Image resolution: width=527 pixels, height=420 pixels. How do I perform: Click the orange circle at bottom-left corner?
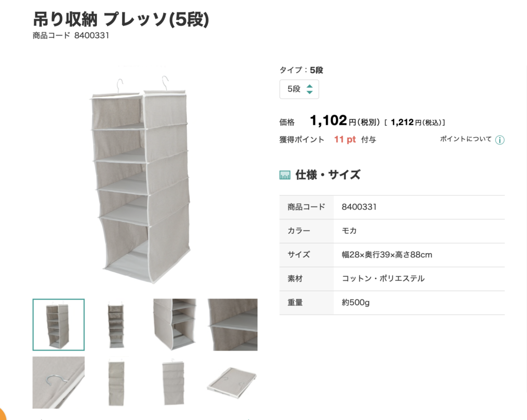(3, 414)
